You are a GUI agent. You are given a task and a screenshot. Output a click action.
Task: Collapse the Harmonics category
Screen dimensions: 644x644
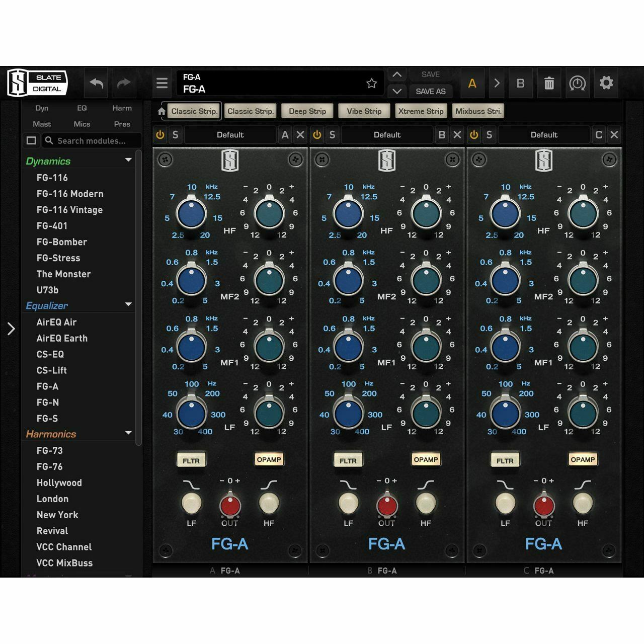coord(128,433)
